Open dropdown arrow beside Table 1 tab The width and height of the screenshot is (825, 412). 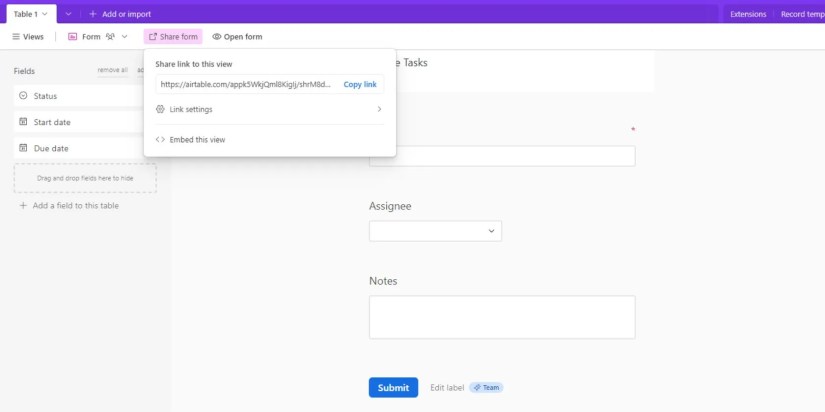[x=68, y=14]
